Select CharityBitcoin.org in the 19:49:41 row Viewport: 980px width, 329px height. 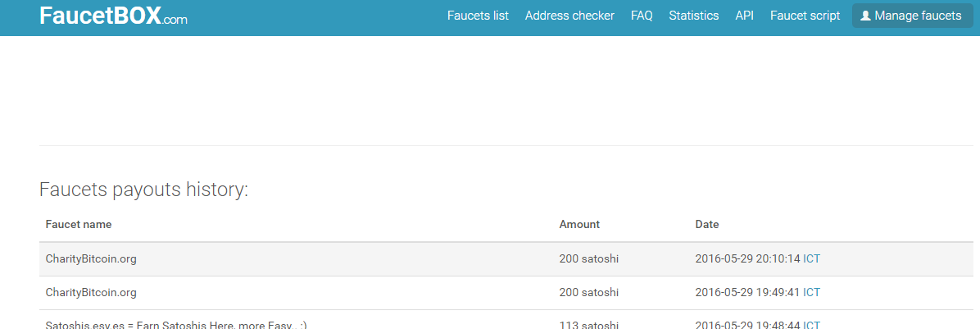click(x=91, y=292)
